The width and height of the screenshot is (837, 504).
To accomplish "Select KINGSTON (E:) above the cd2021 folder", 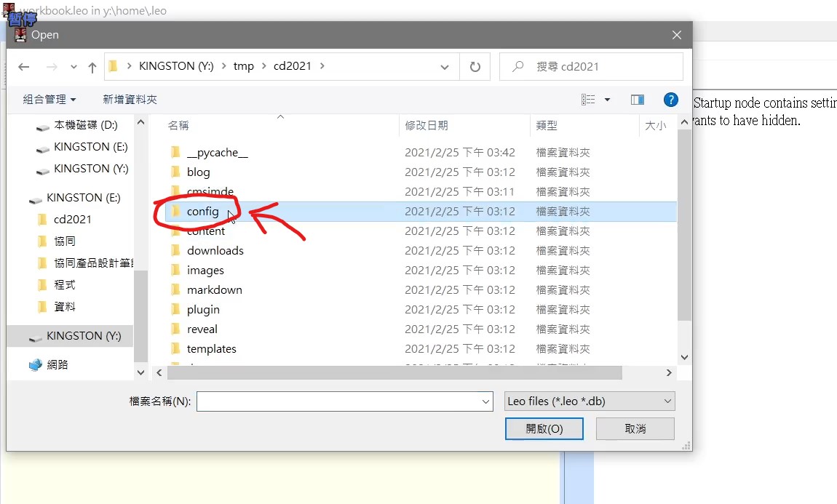I will pyautogui.click(x=83, y=198).
